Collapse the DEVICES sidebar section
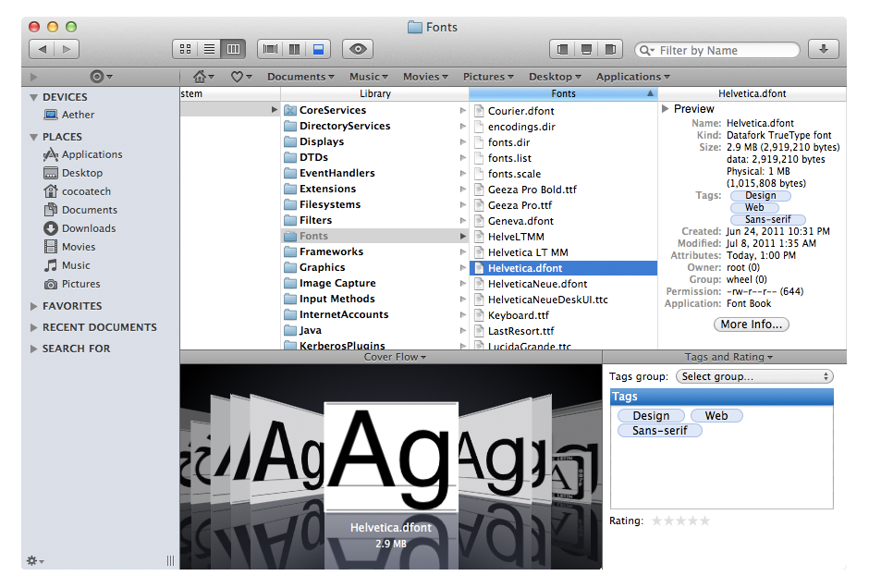869x588 pixels. click(34, 98)
